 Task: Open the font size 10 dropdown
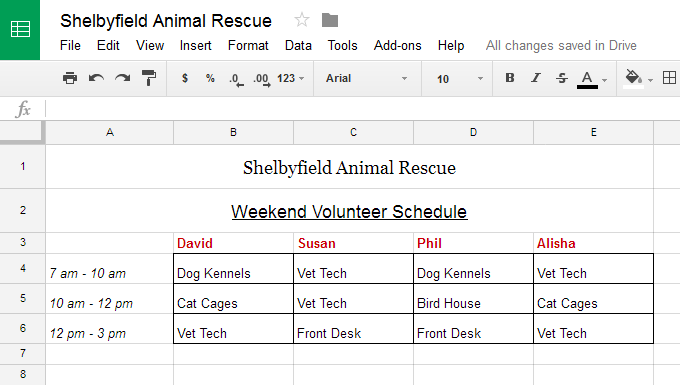tap(459, 79)
